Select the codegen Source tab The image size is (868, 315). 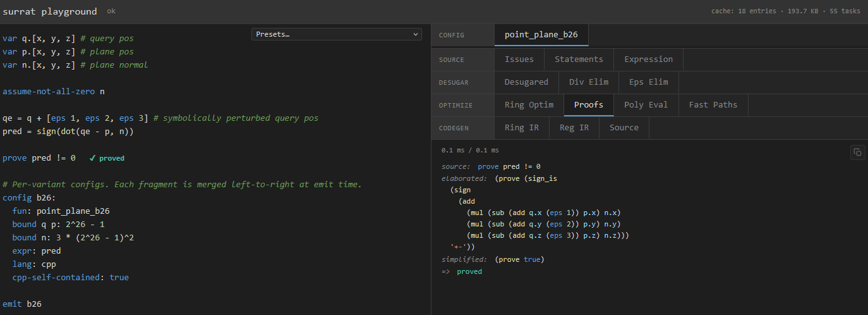tap(624, 128)
